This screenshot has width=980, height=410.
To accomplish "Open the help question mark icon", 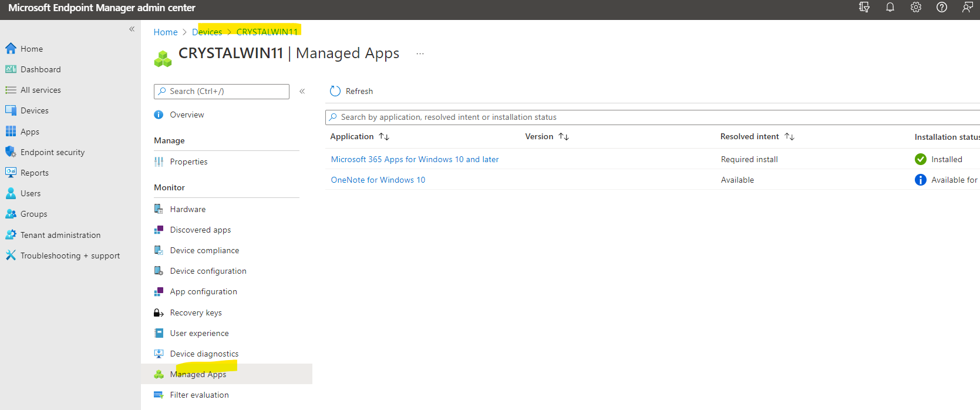I will pos(942,7).
